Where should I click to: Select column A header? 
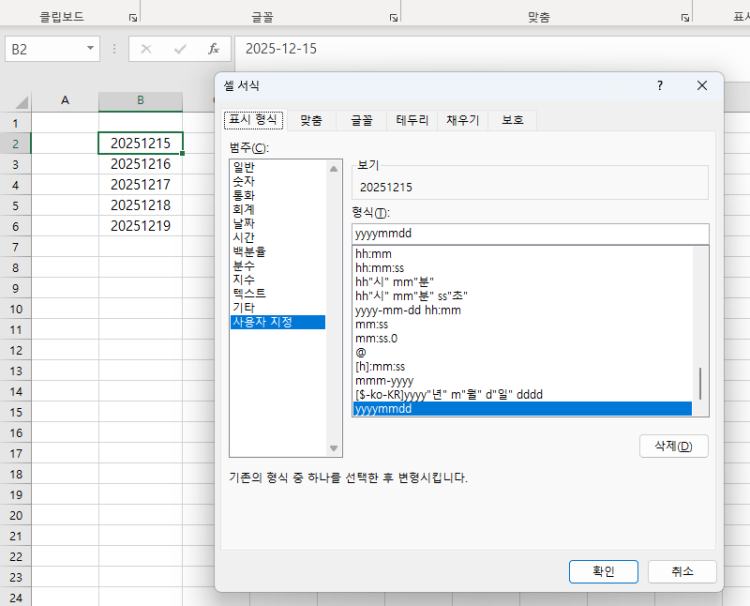(x=65, y=100)
